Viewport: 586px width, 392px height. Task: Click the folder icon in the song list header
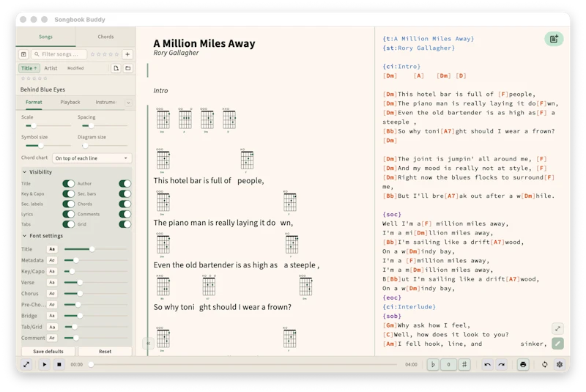click(127, 68)
